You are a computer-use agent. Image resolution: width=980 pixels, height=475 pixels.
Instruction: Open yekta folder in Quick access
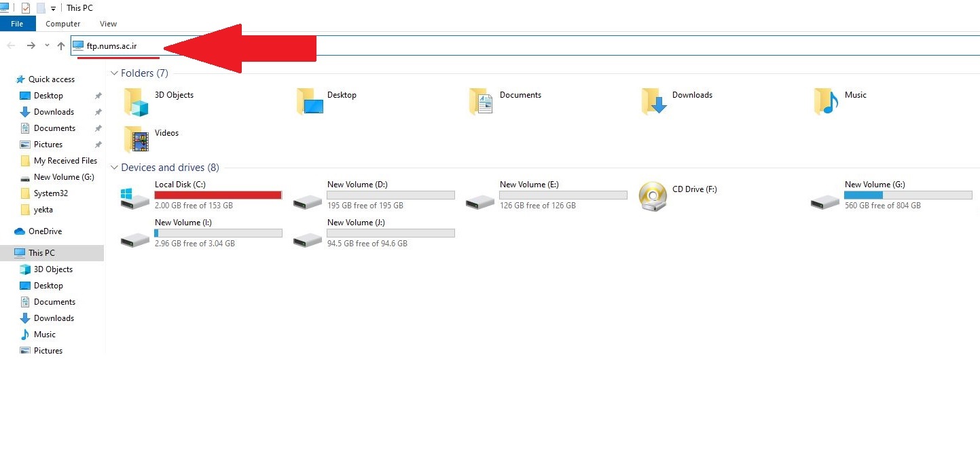tap(43, 210)
